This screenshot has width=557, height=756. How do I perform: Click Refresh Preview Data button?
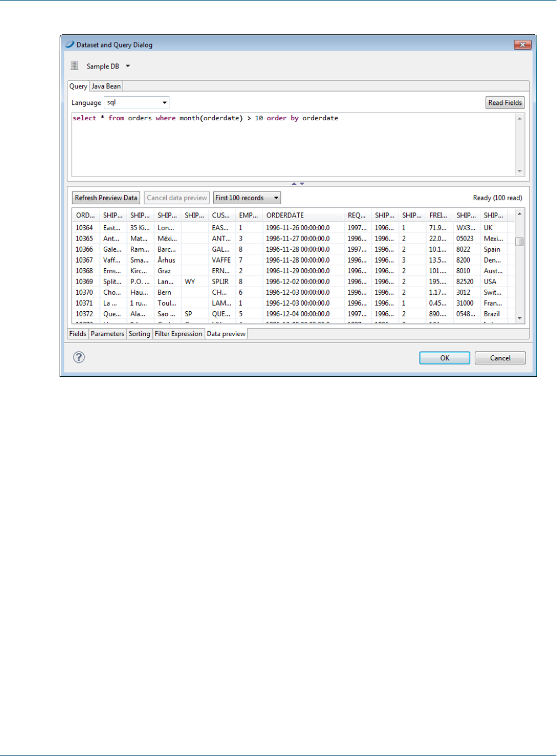pyautogui.click(x=106, y=198)
